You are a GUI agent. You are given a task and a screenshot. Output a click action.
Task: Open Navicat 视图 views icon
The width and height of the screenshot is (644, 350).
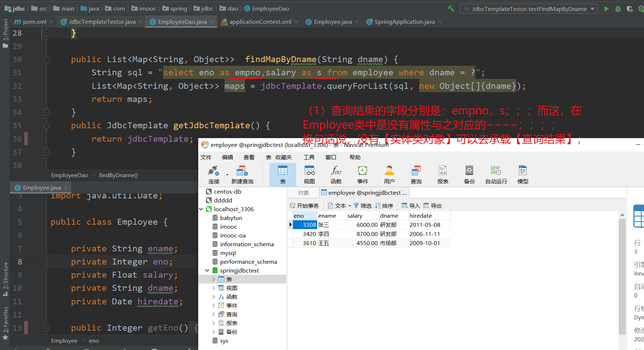(x=309, y=175)
